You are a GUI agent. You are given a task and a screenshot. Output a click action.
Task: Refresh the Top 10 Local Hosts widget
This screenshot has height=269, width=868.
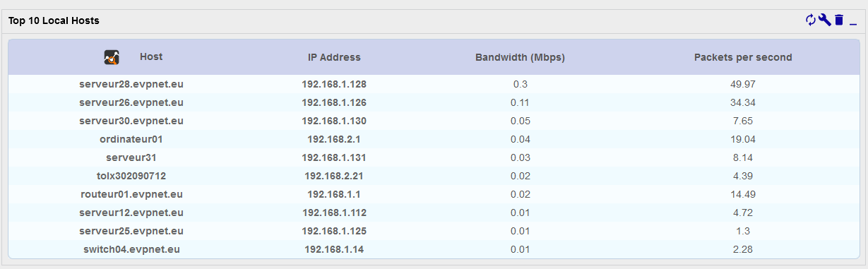tap(811, 20)
